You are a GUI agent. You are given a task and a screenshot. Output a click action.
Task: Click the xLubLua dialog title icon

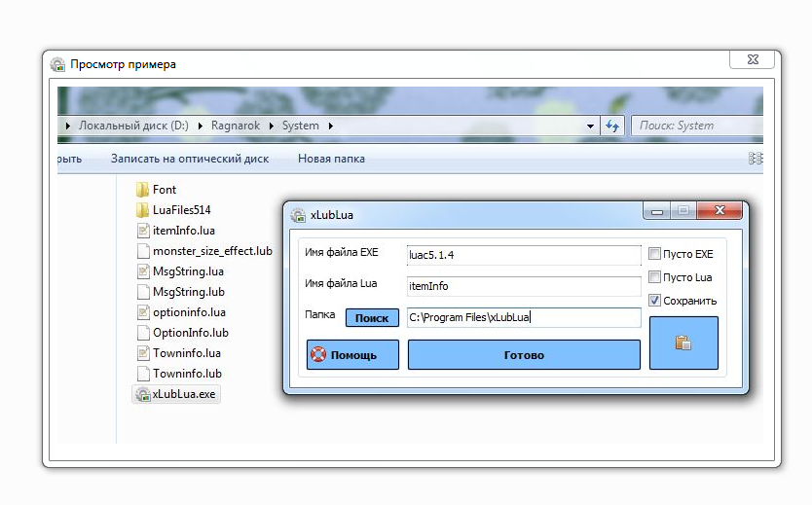298,215
